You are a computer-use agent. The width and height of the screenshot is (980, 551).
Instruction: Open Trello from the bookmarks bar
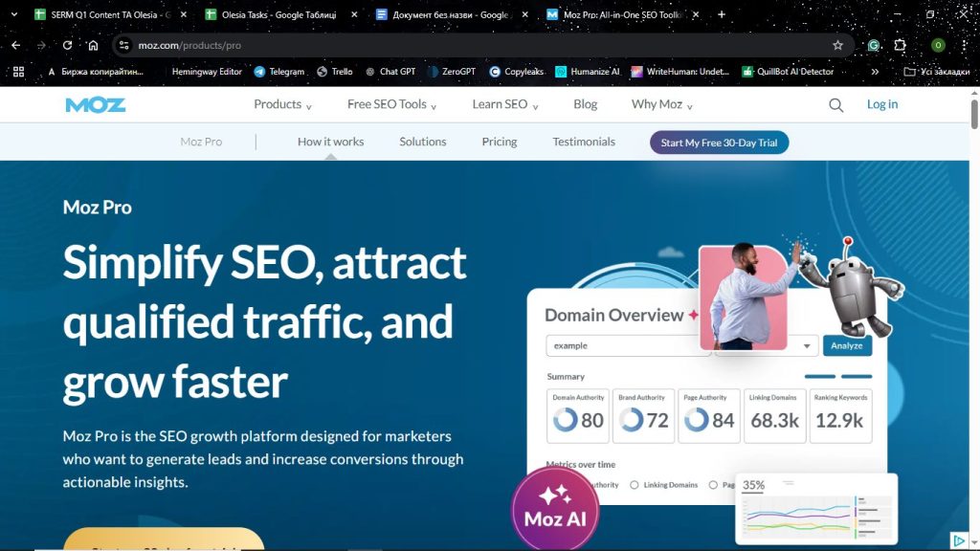pos(335,71)
